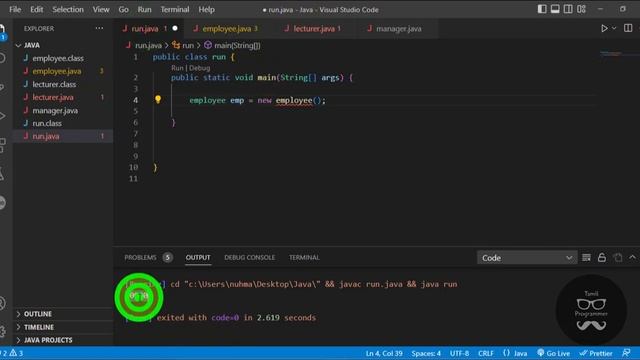
Task: Switch to the employee.java editor tab
Action: pyautogui.click(x=230, y=29)
